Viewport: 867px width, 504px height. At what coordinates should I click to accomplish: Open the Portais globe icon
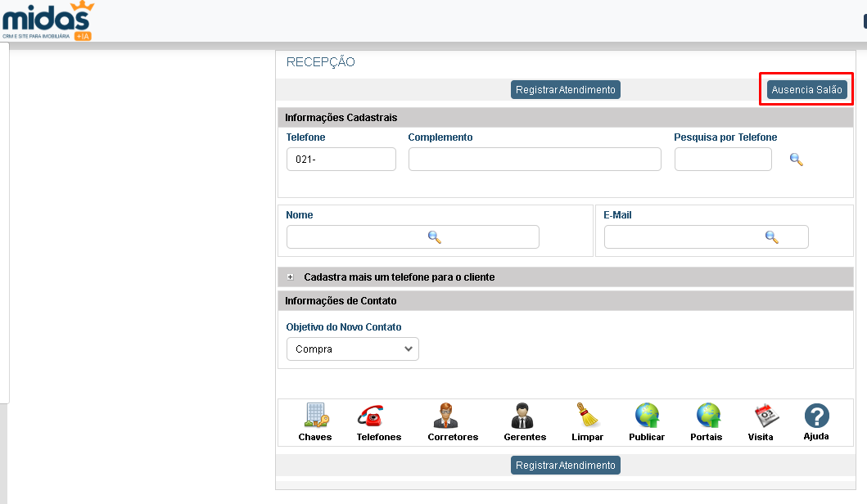click(707, 416)
